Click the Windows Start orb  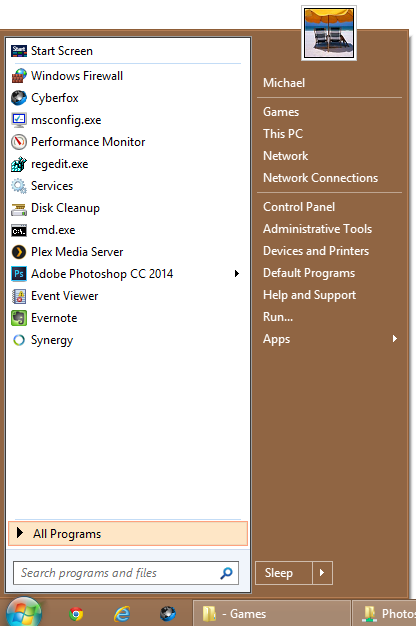[24, 613]
